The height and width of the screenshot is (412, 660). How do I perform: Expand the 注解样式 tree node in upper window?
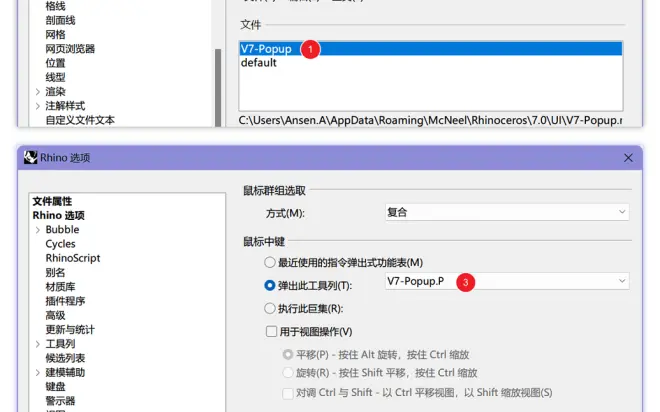[x=38, y=106]
